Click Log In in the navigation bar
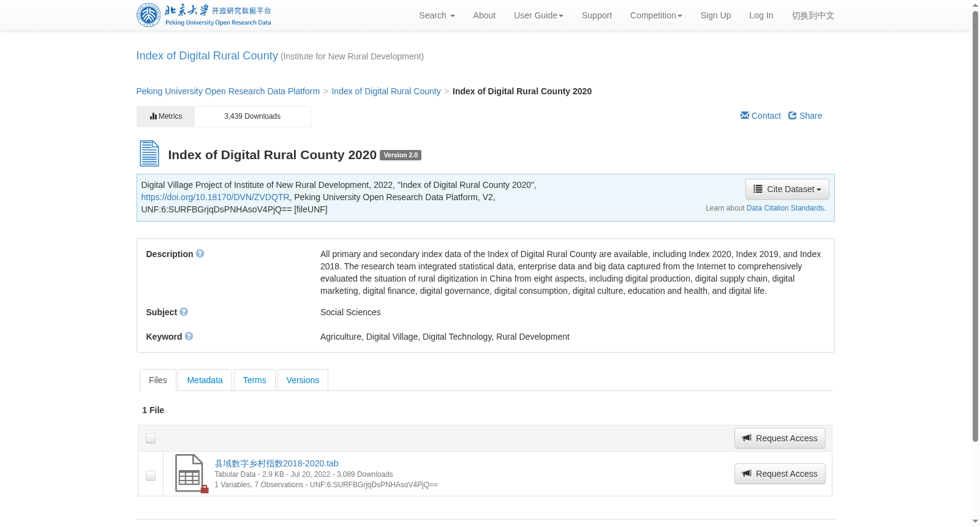The image size is (980, 527). (761, 15)
